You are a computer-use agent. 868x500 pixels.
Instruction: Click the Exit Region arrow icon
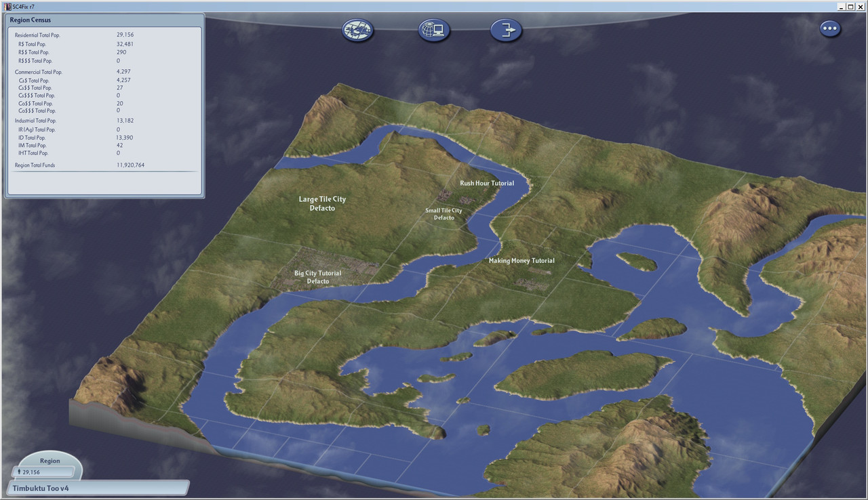(507, 30)
